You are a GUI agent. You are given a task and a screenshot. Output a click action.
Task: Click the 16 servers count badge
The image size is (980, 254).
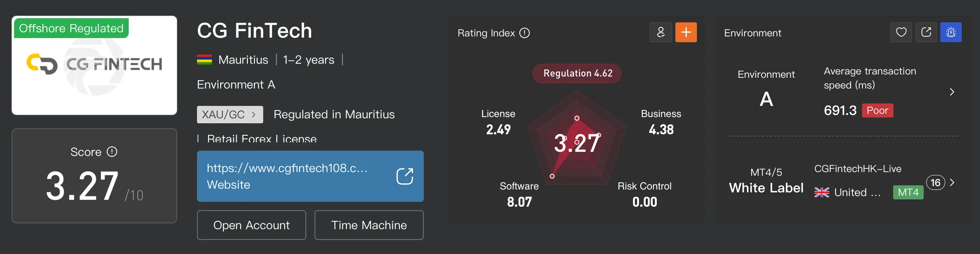click(x=936, y=182)
